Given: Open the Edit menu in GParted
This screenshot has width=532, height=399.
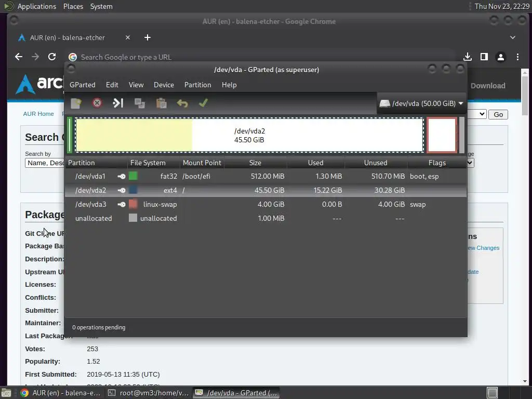Looking at the screenshot, I should 112,85.
